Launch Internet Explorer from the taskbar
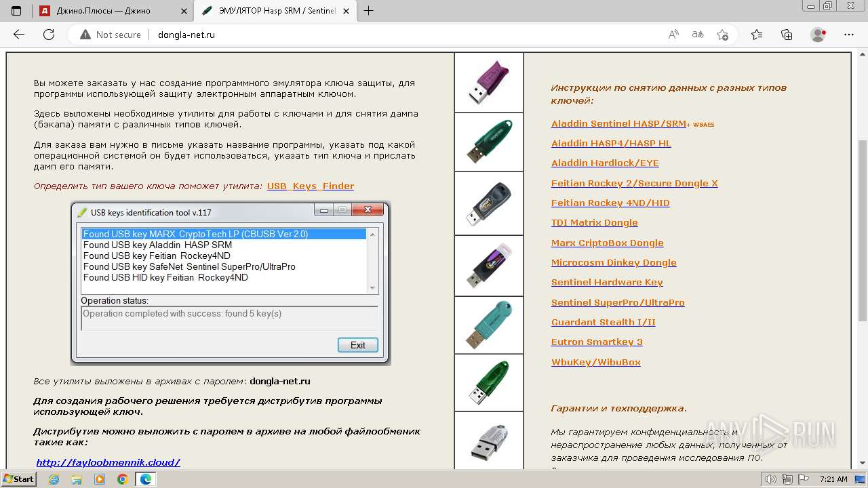The width and height of the screenshot is (868, 488). [x=54, y=479]
